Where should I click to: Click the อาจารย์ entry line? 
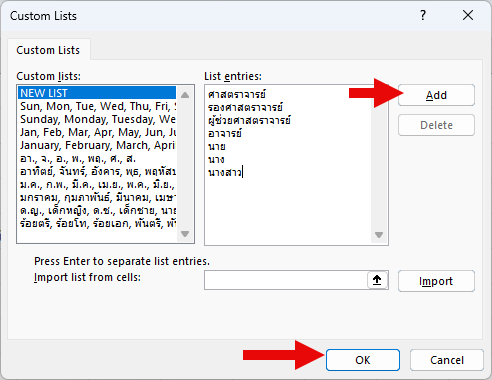(225, 134)
